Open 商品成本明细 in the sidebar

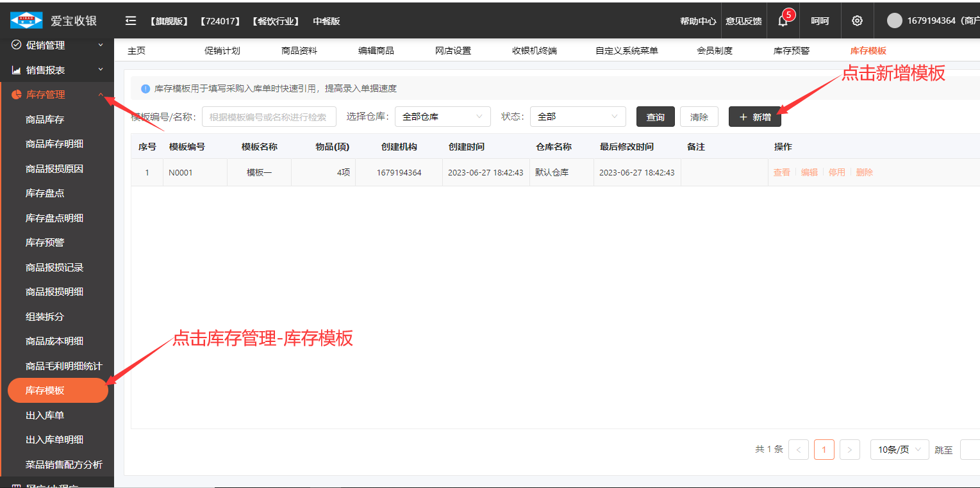[54, 341]
